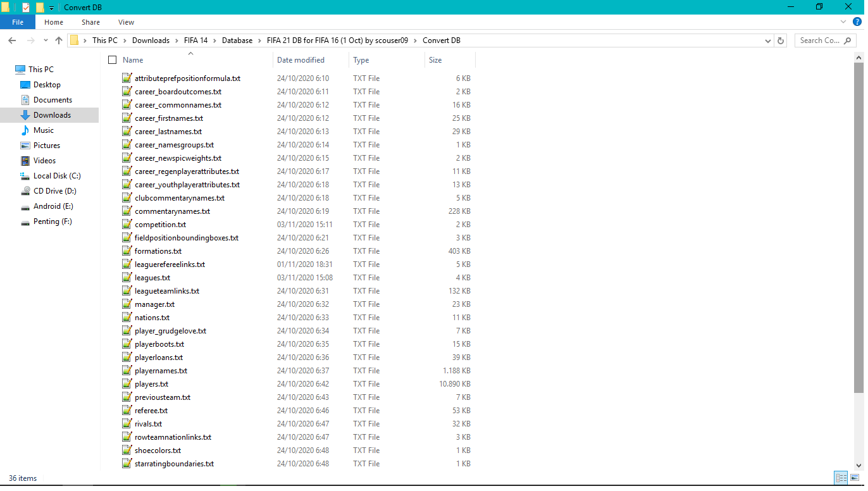The image size is (868, 491).
Task: Select file name shoecolors.txt
Action: tap(158, 451)
